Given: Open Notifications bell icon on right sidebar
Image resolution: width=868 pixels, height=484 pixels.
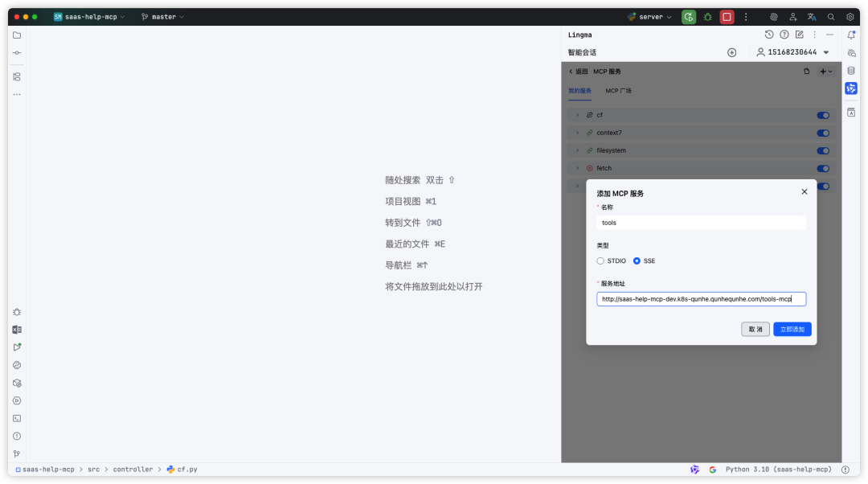Looking at the screenshot, I should (x=851, y=35).
